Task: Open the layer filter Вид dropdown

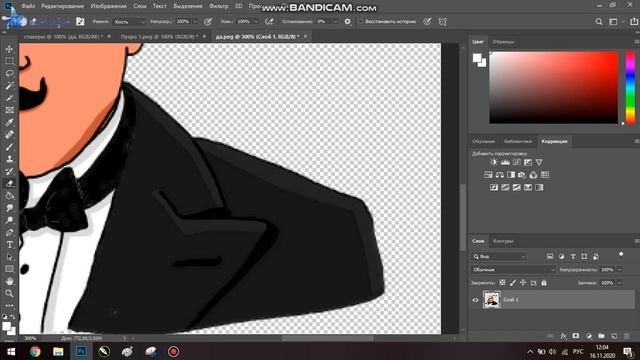Action: pos(499,256)
